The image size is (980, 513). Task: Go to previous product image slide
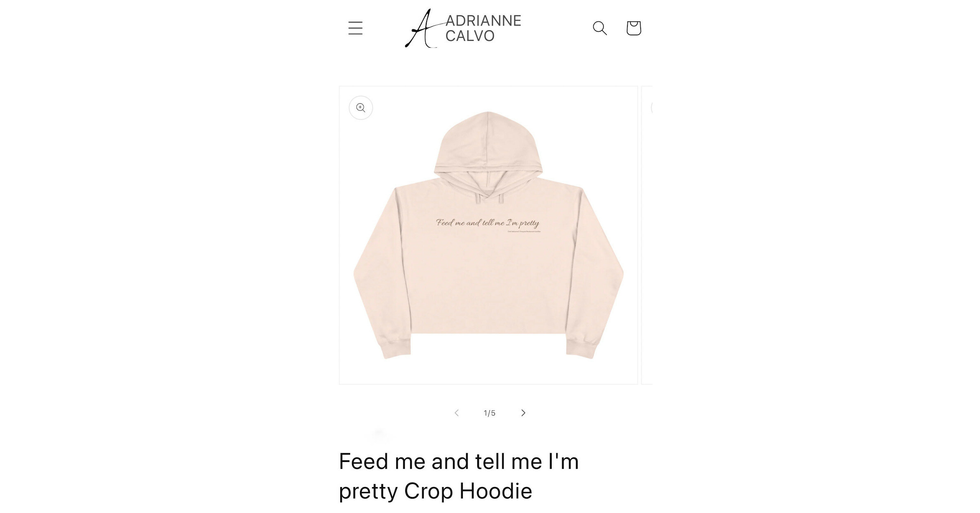click(x=456, y=413)
